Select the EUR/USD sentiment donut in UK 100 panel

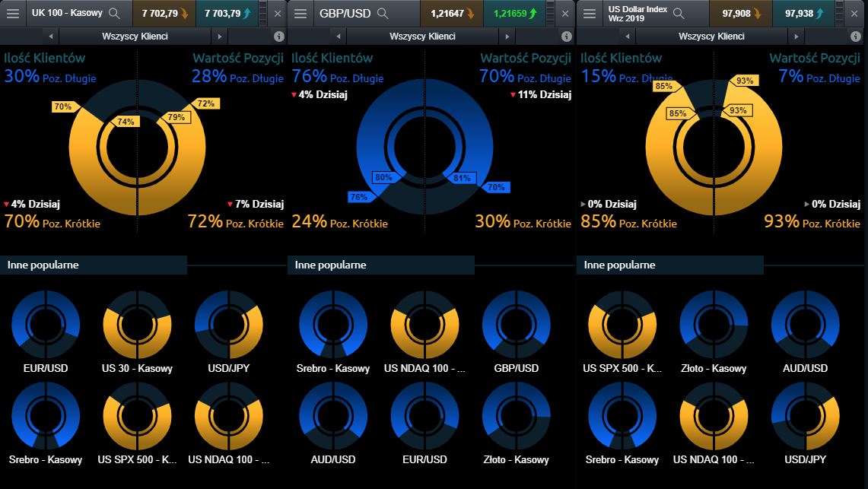point(45,324)
